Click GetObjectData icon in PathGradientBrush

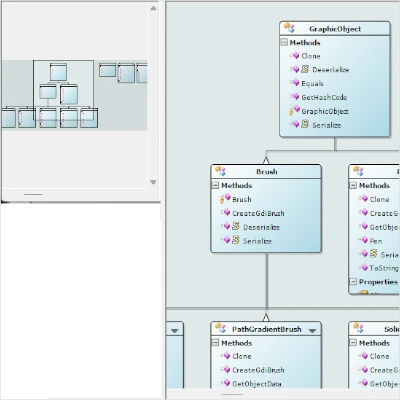(225, 383)
